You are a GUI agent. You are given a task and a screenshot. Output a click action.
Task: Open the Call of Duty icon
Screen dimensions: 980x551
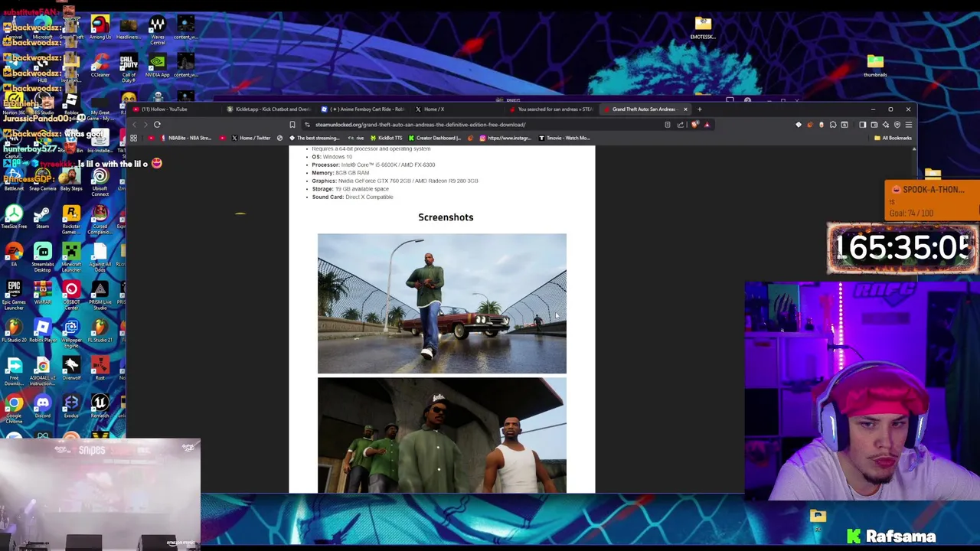(x=129, y=67)
